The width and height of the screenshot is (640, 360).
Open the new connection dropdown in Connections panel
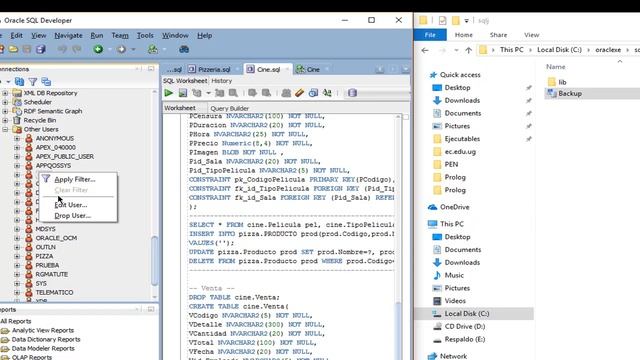[8, 82]
